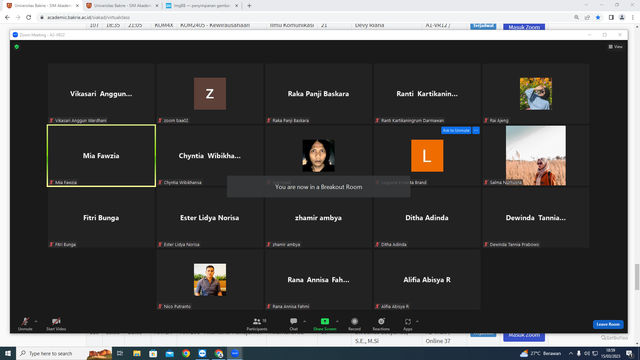Screen dimensions: 640x360
Task: Click Ask to Unmute on the L tile
Action: coord(456,130)
